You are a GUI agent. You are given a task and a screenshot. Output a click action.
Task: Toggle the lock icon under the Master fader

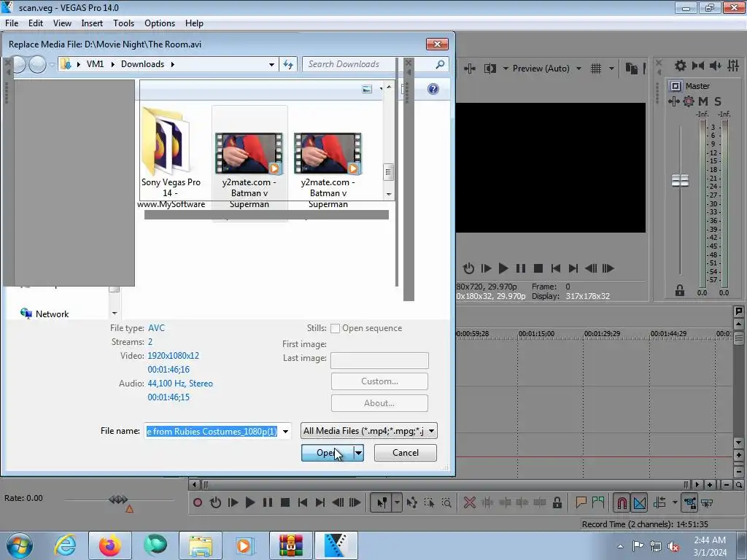680,290
